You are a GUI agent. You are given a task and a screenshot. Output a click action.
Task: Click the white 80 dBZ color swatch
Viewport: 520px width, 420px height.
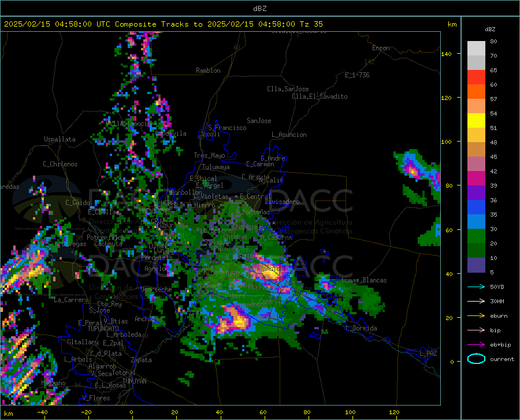tap(476, 48)
